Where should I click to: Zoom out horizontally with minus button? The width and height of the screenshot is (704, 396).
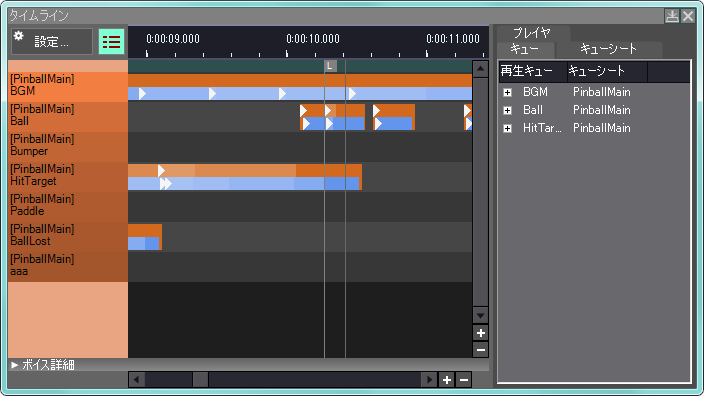pos(464,380)
